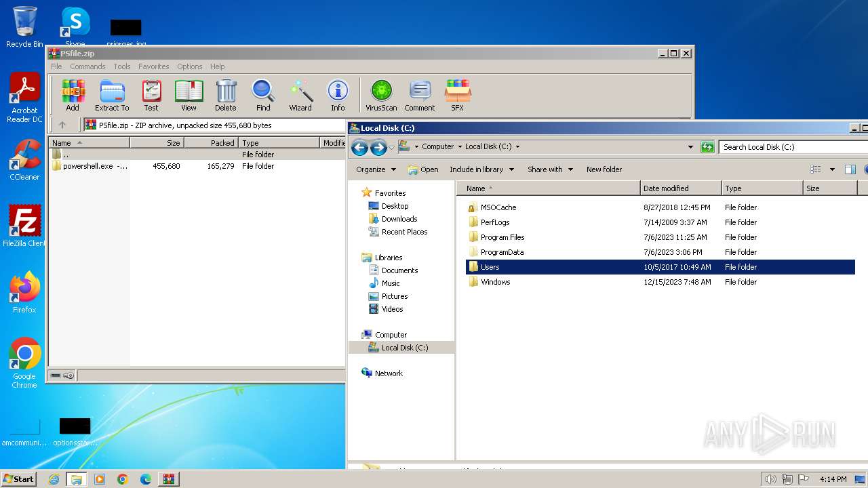Open the Organize dropdown in Explorer
This screenshot has height=488, width=868.
[376, 169]
